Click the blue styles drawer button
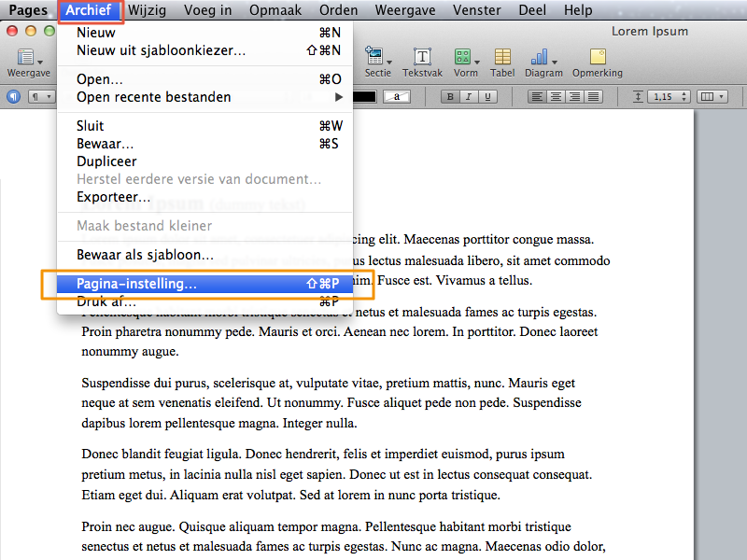 pos(14,97)
